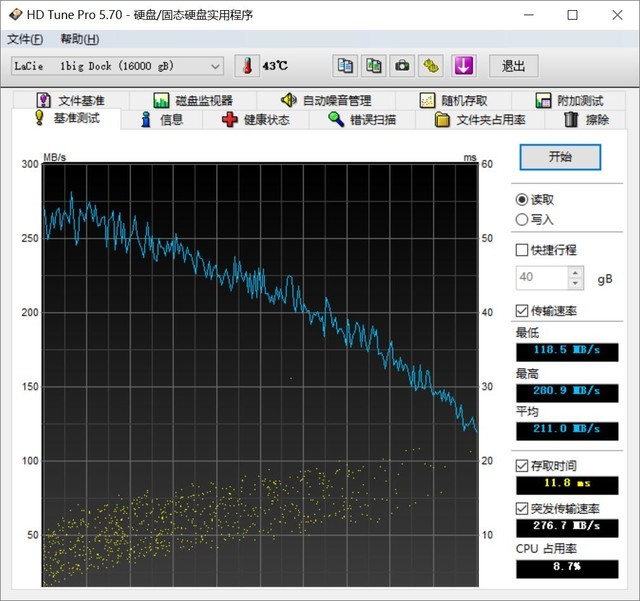Click the short stroke gB input field

(x=542, y=278)
